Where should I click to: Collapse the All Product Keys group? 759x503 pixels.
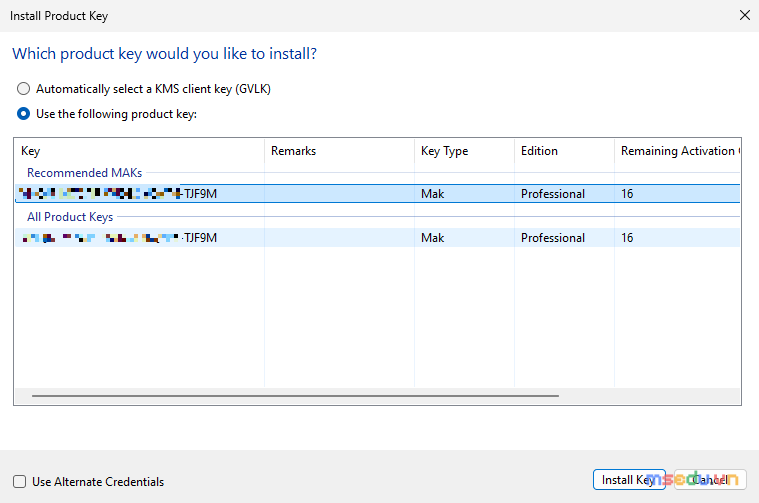pos(70,217)
